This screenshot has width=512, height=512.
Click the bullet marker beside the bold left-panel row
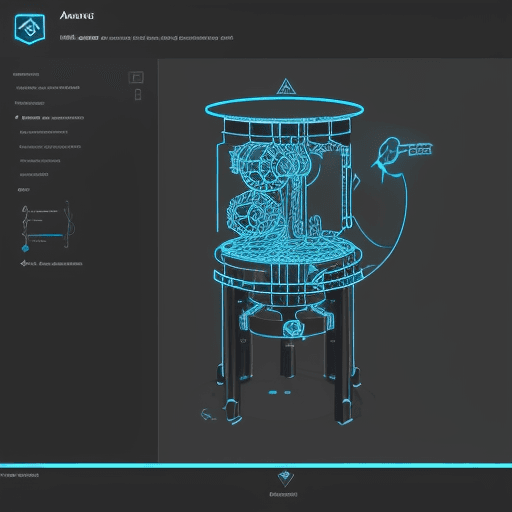tap(17, 117)
